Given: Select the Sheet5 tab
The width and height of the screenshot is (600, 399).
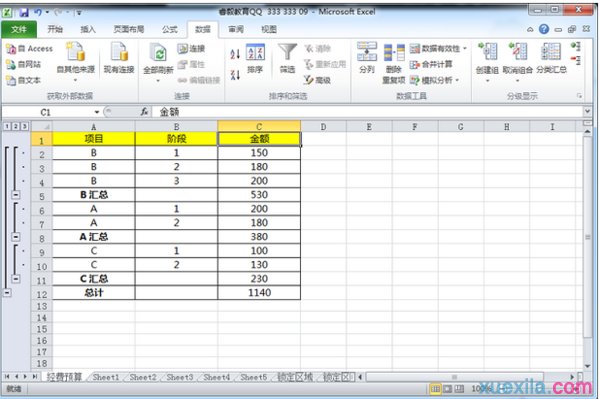Looking at the screenshot, I should point(254,377).
